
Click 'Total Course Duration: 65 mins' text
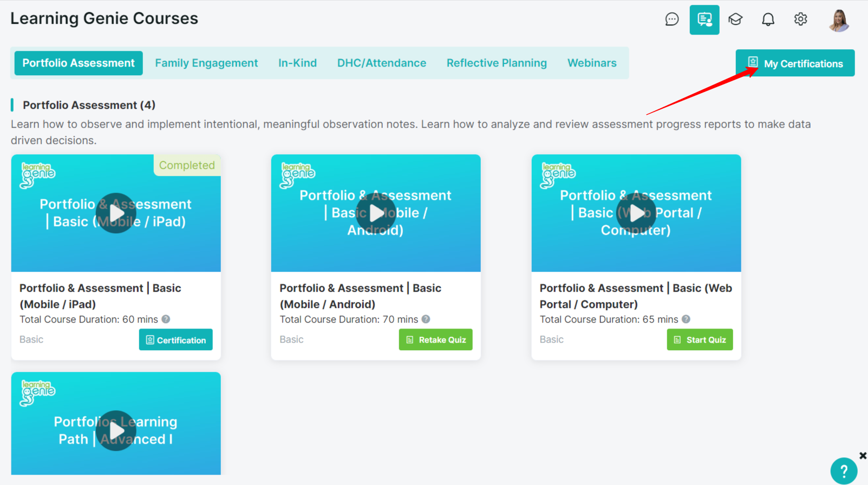(609, 319)
